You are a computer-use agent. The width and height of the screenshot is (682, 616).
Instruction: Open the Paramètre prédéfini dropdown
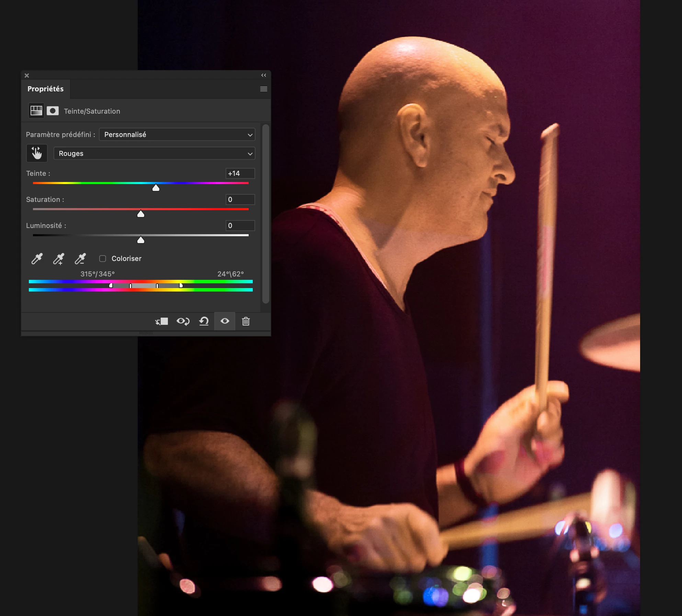177,135
